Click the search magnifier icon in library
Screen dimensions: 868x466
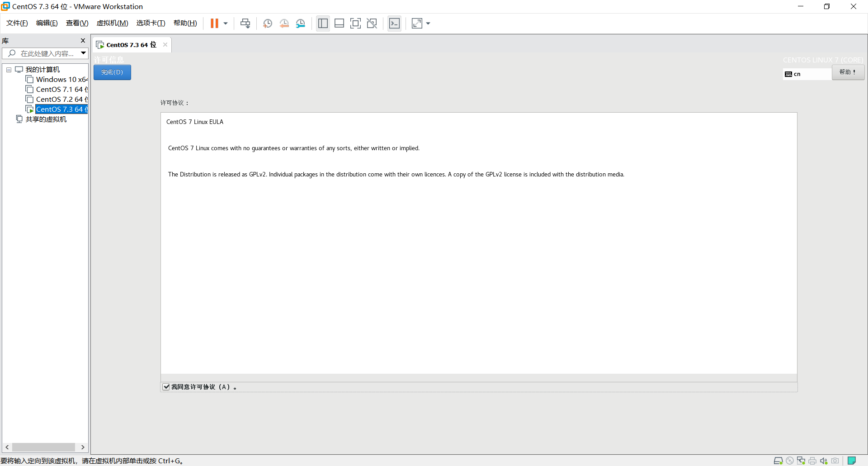click(x=12, y=53)
